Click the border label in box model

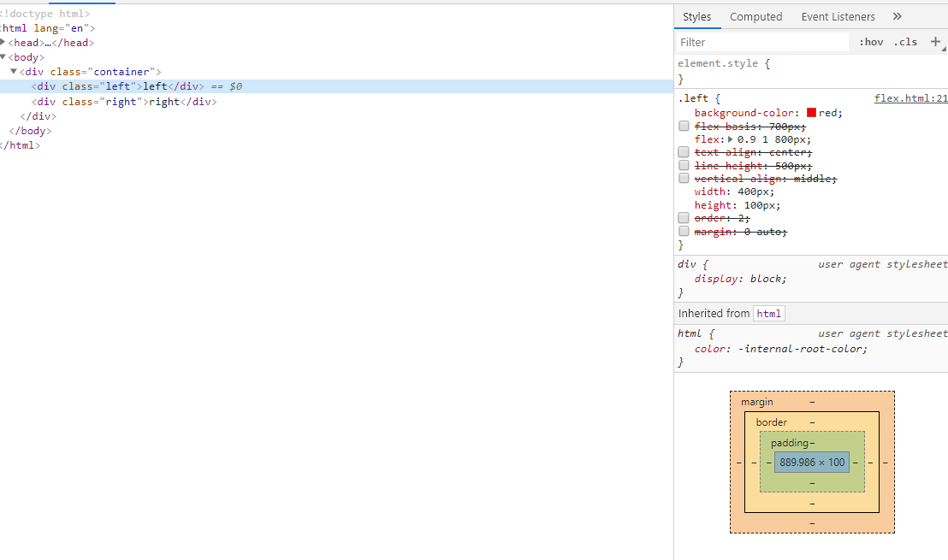click(x=772, y=422)
